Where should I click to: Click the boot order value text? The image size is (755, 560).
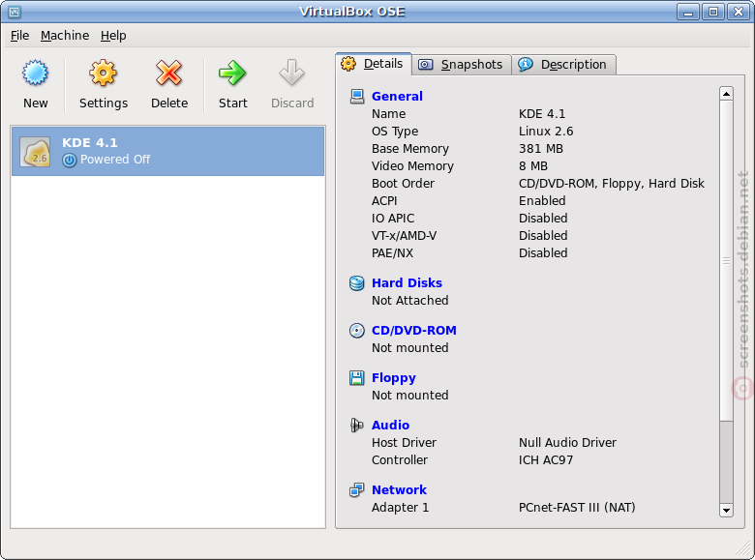tap(611, 184)
